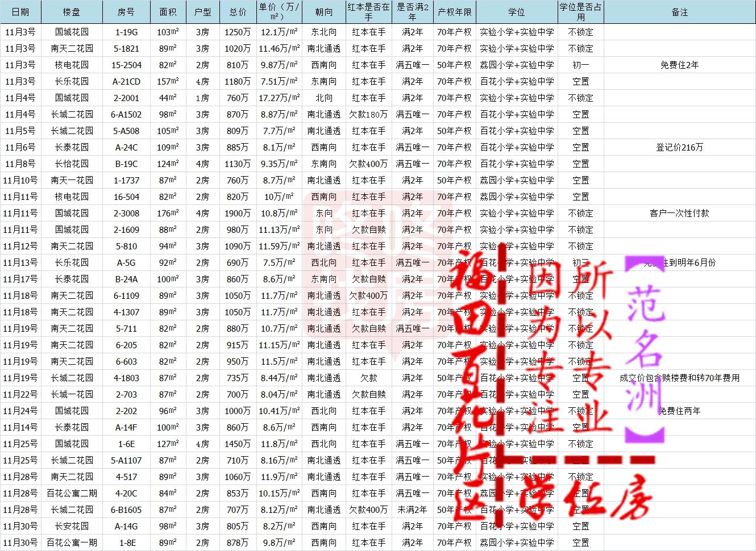
Task: Select the 客户一次性付款 remark cell
Action: [x=680, y=214]
